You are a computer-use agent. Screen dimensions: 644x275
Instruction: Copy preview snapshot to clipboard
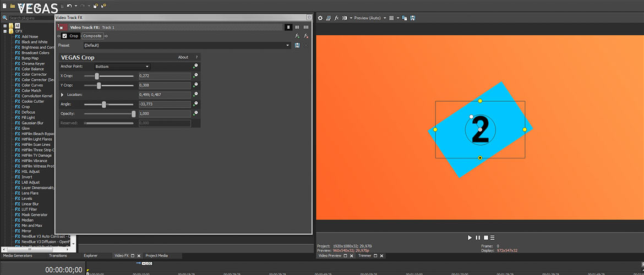pyautogui.click(x=405, y=18)
